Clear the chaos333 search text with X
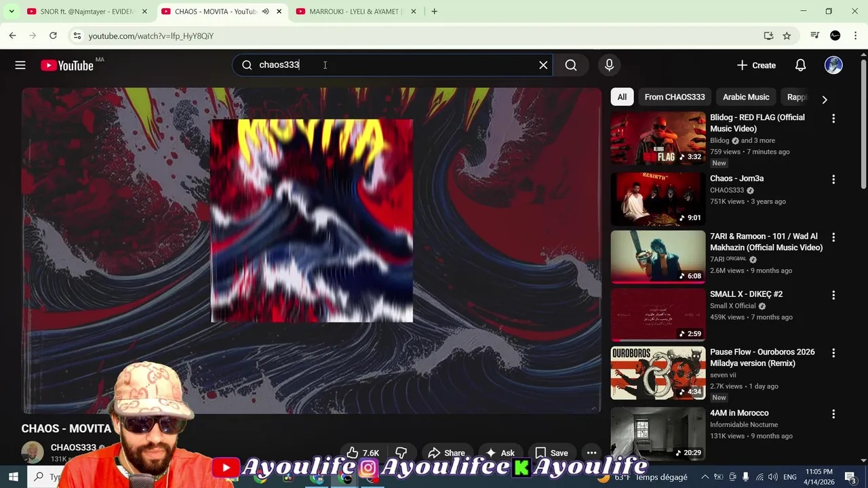This screenshot has width=868, height=488. coord(543,65)
